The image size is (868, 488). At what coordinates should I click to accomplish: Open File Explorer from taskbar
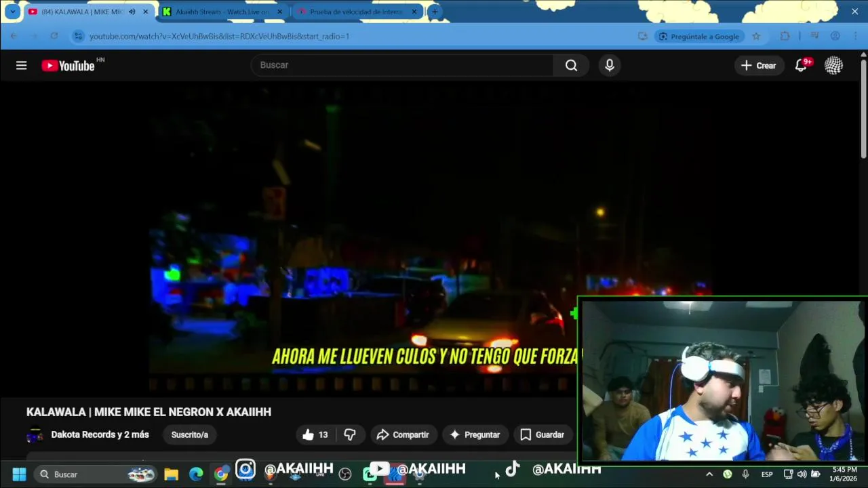click(x=171, y=474)
